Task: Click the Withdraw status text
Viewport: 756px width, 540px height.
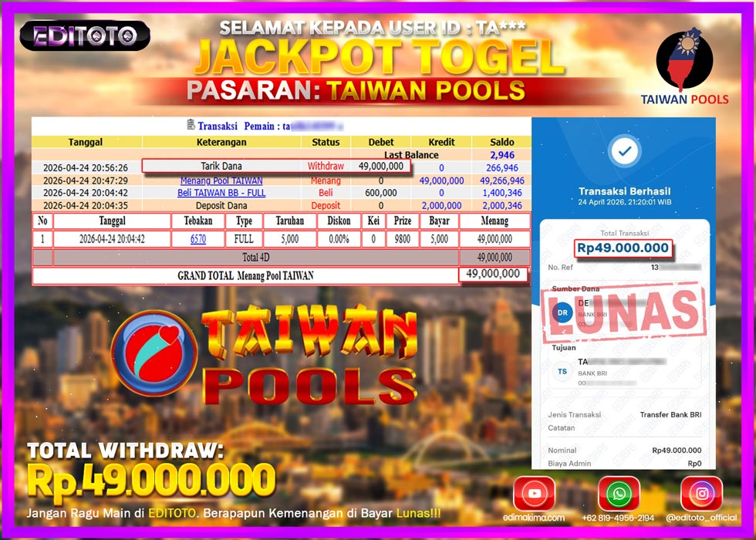Action: click(x=326, y=167)
